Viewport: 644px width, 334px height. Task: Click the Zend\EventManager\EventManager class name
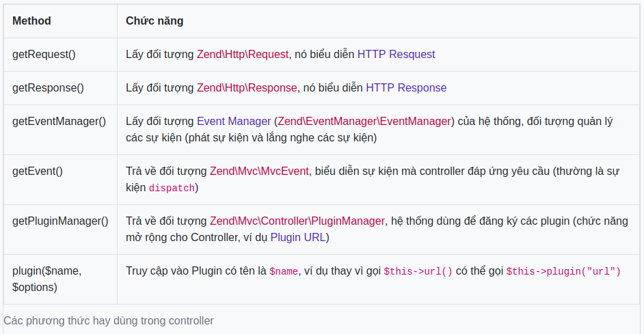click(x=364, y=122)
